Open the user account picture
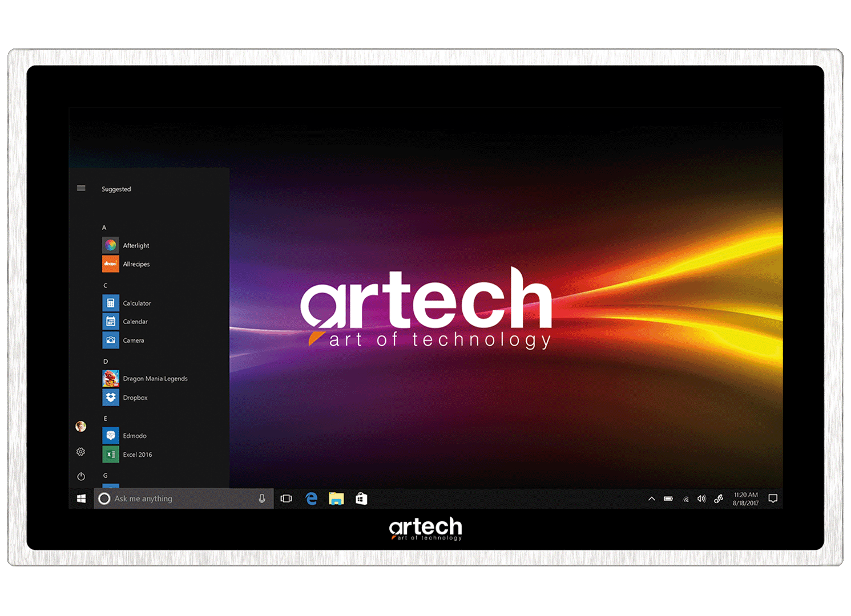This screenshot has height=616, width=851. (x=81, y=427)
